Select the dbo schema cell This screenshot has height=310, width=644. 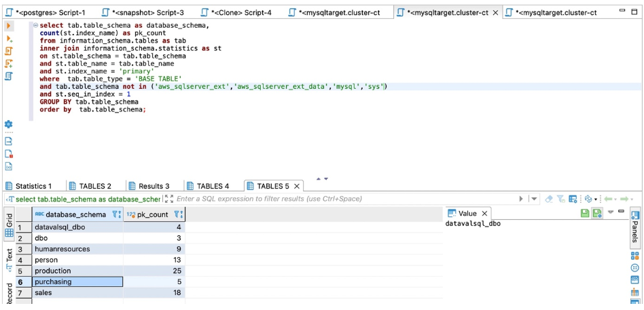point(77,238)
